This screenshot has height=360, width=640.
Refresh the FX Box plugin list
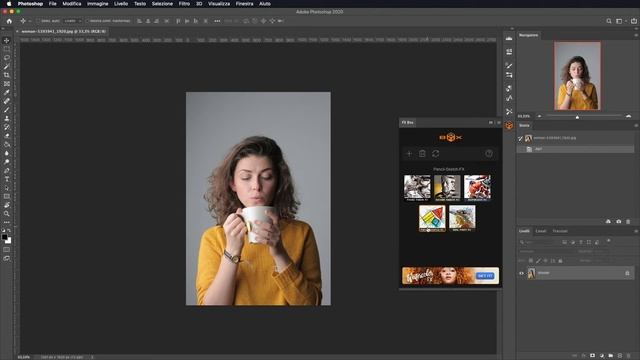click(x=436, y=154)
